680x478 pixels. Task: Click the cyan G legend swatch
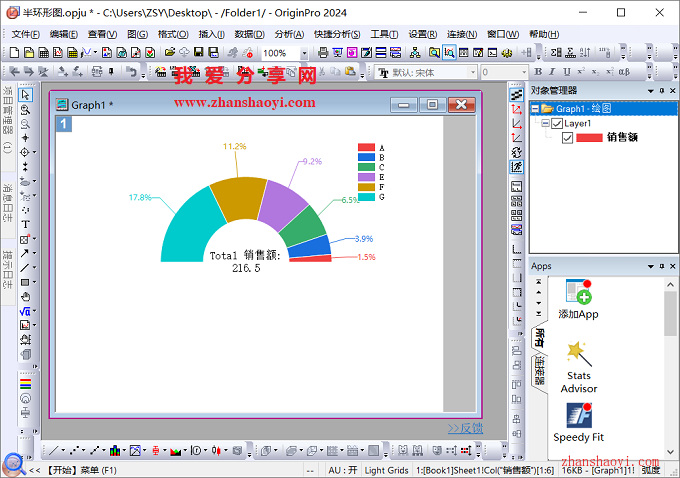[366, 197]
